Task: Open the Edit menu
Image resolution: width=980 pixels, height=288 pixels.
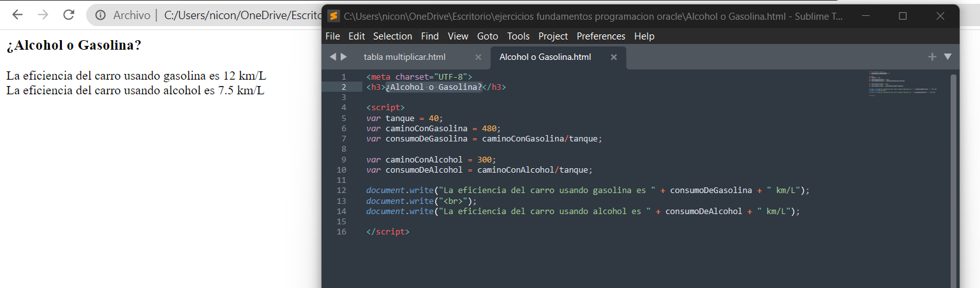Action: click(357, 36)
